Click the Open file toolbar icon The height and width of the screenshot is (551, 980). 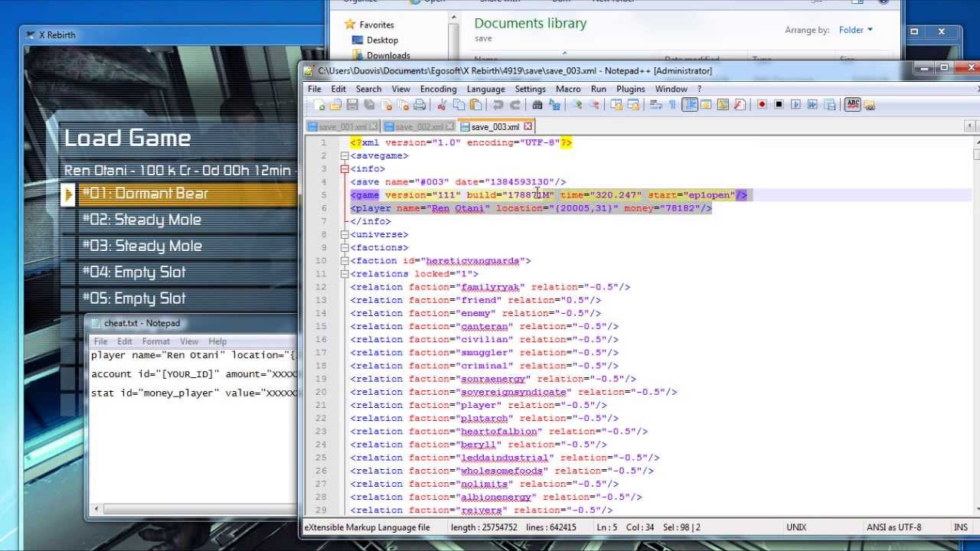pyautogui.click(x=335, y=105)
